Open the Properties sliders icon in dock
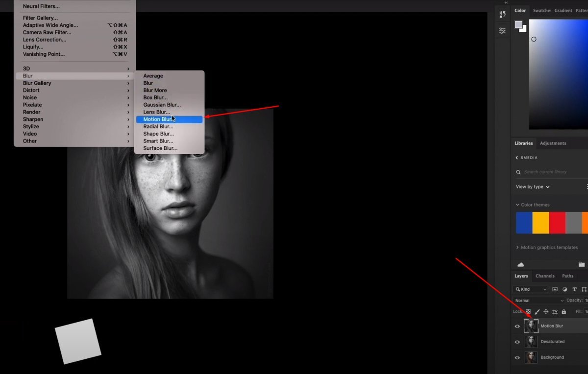Image resolution: width=588 pixels, height=374 pixels. pos(502,31)
